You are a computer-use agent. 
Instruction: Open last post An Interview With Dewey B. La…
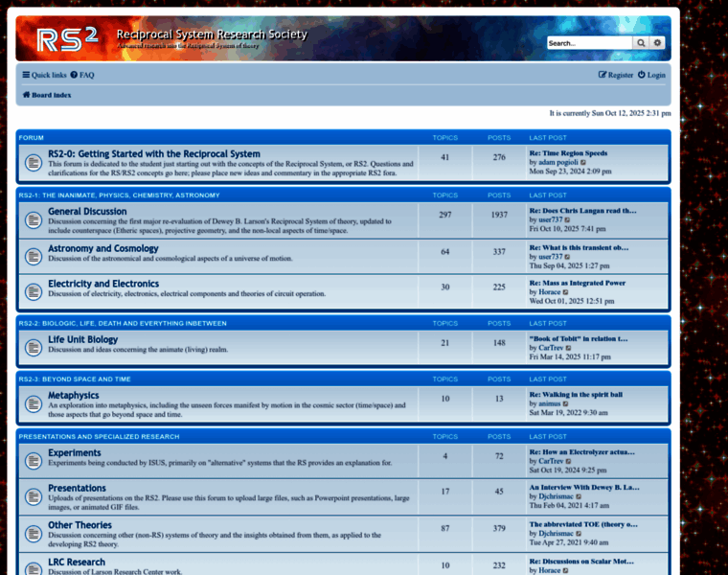(x=584, y=487)
